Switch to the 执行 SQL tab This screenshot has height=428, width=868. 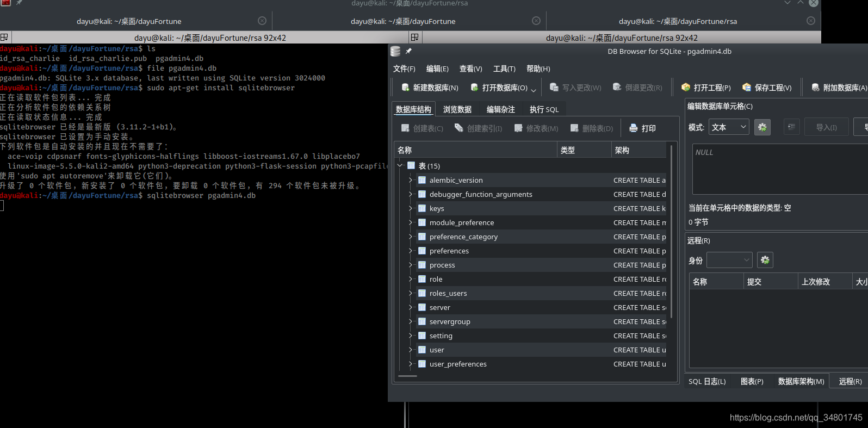pos(544,109)
